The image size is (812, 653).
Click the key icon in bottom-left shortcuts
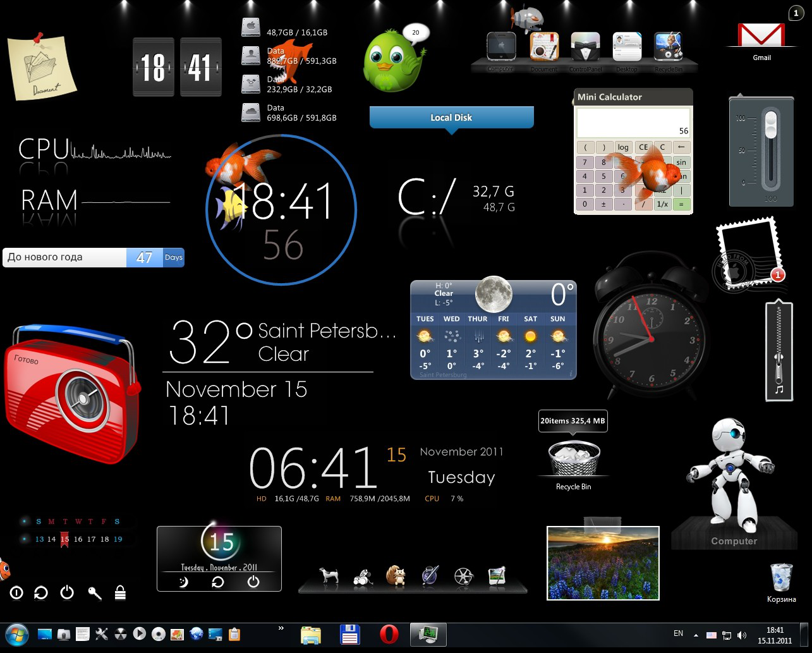tap(95, 593)
